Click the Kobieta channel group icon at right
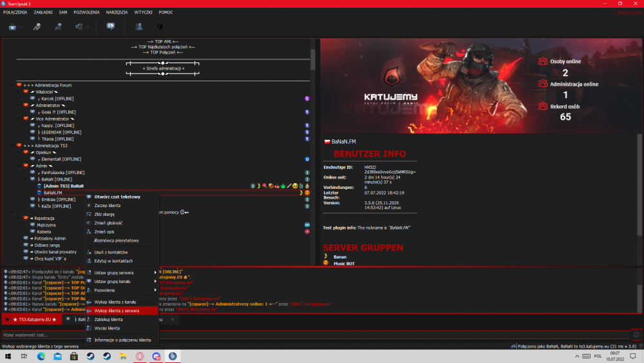This screenshot has width=644, height=363. pos(307,231)
